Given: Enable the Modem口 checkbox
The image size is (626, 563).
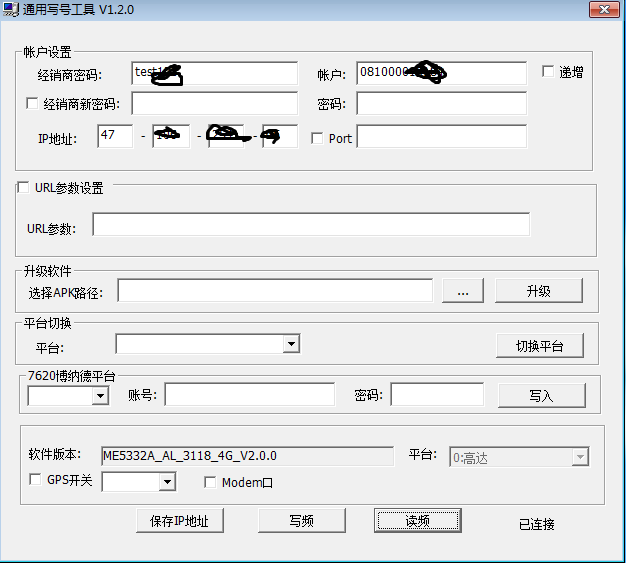Looking at the screenshot, I should pyautogui.click(x=210, y=483).
